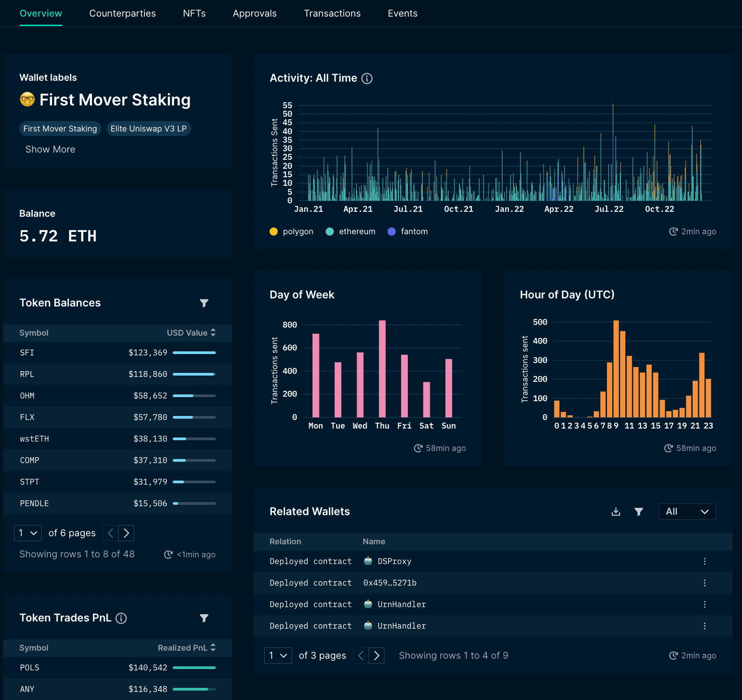
Task: Click the Thursday bar in Day of Week
Action: [x=382, y=369]
